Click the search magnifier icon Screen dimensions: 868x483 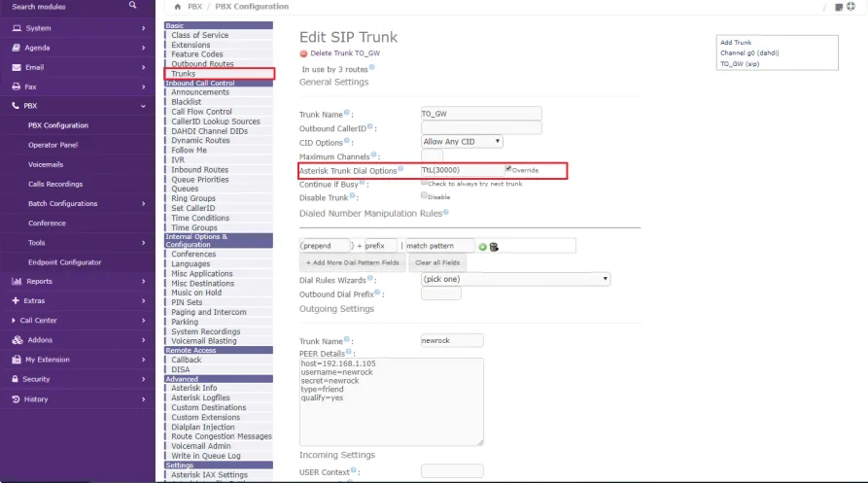(132, 5)
